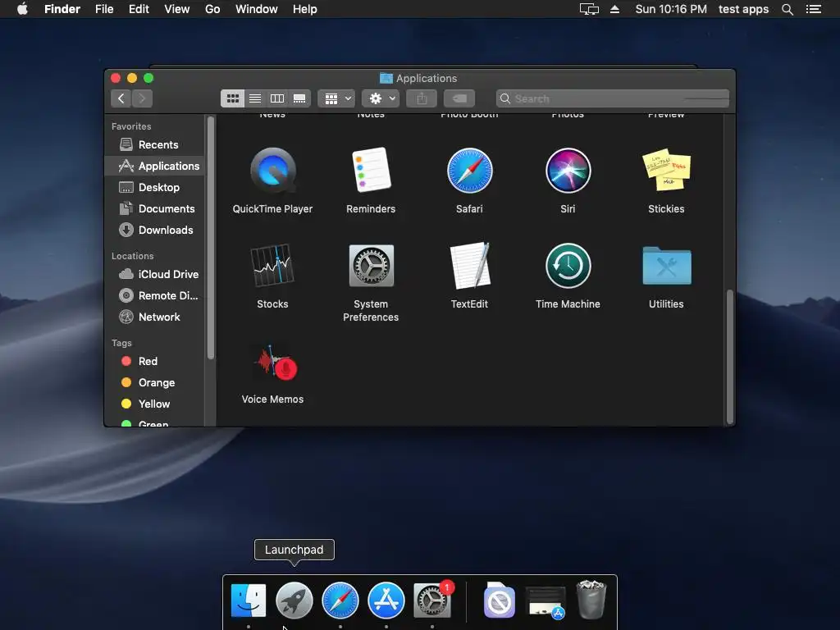
Task: Open the View menu
Action: [177, 9]
